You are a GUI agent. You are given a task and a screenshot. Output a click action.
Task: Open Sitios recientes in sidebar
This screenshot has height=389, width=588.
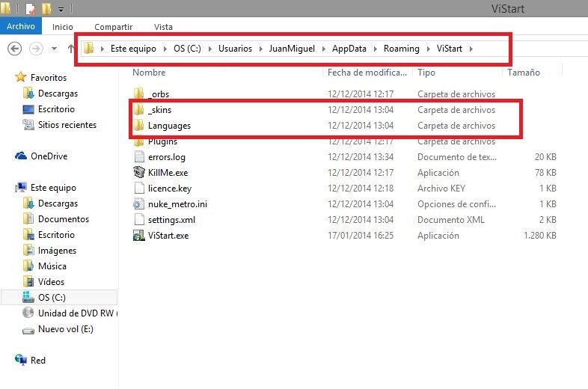pyautogui.click(x=67, y=125)
